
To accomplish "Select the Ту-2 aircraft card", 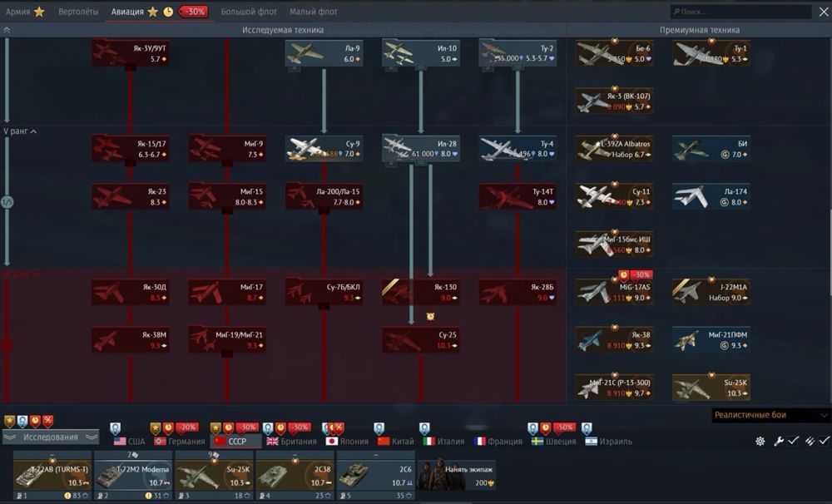I will tap(518, 53).
